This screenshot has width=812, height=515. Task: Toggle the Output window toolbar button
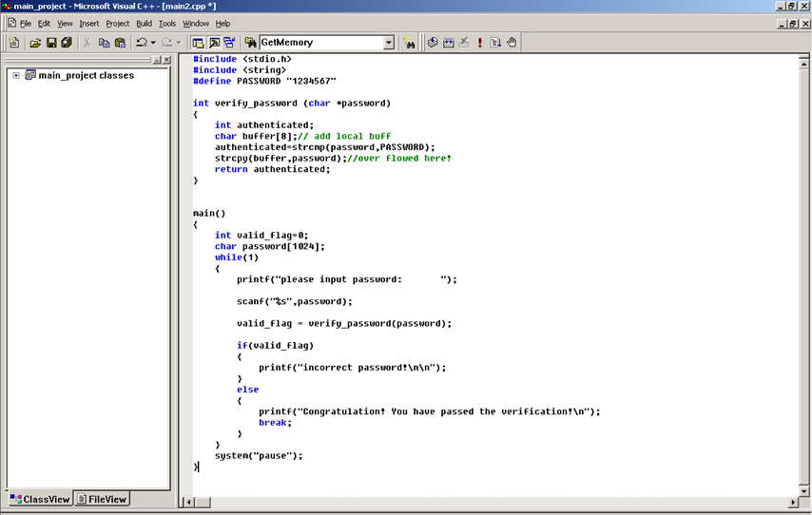pyautogui.click(x=214, y=43)
